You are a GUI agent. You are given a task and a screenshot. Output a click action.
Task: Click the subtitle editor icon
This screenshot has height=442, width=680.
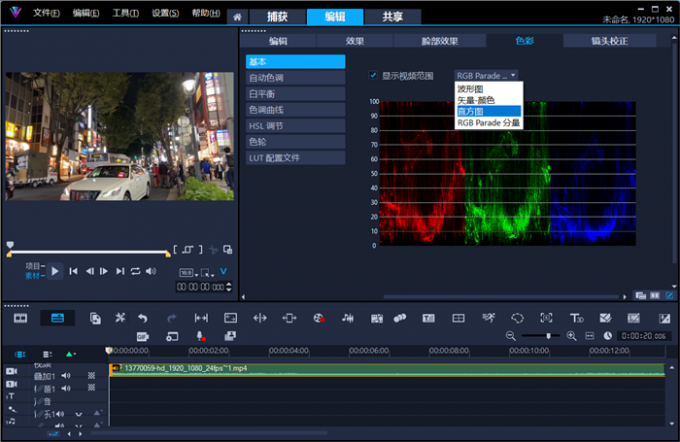click(428, 318)
